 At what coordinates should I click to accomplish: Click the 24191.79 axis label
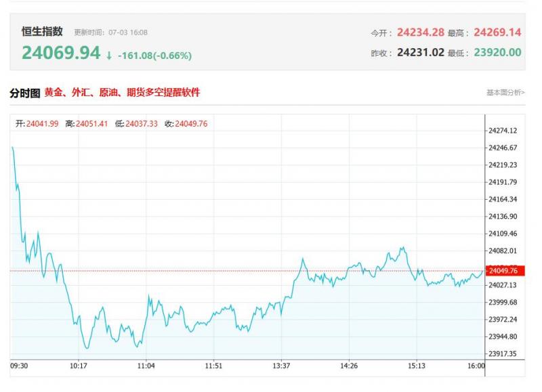(x=503, y=182)
